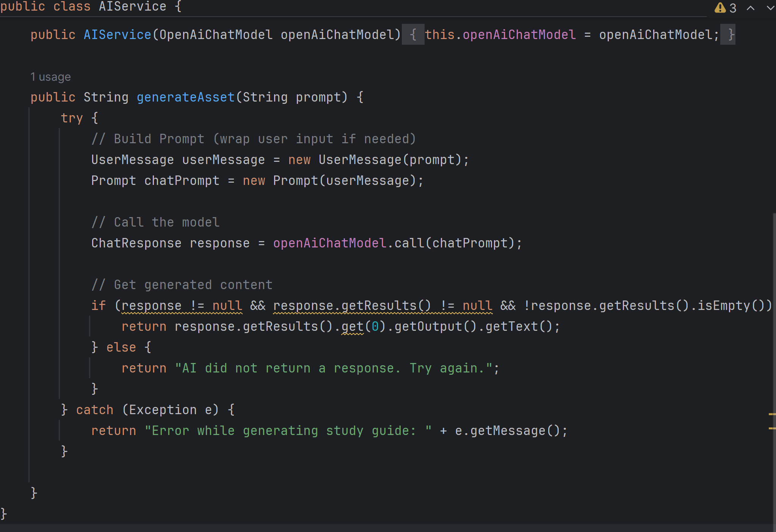Image resolution: width=776 pixels, height=532 pixels.
Task: Click the yellow warnings indicator icon
Action: tap(720, 8)
